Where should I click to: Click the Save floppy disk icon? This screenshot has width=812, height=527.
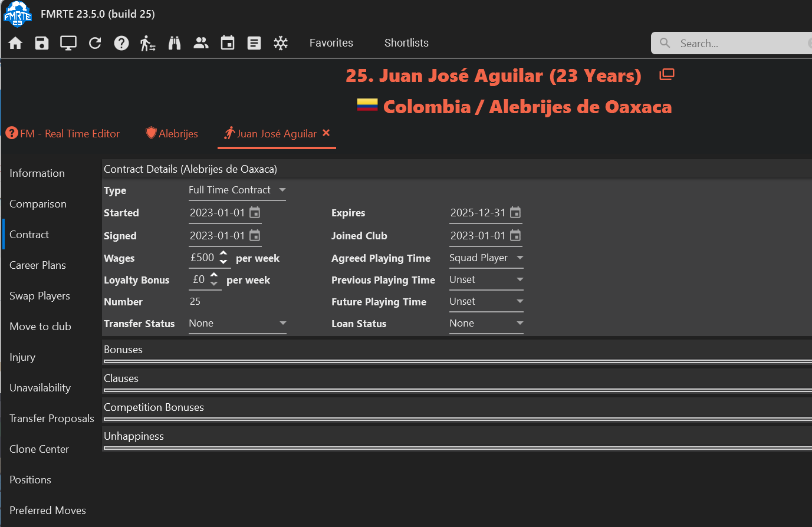coord(42,43)
